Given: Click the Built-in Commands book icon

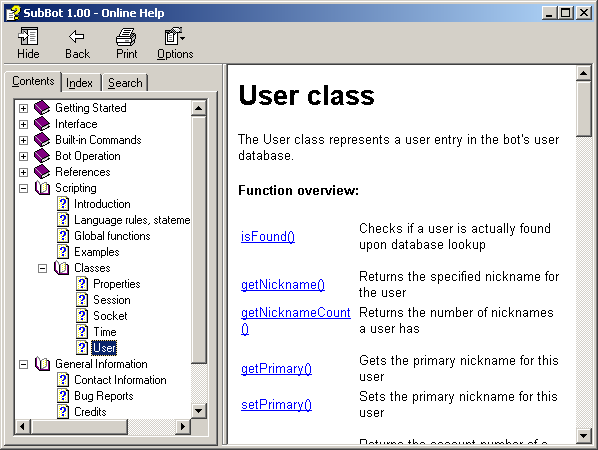Looking at the screenshot, I should click(x=42, y=140).
